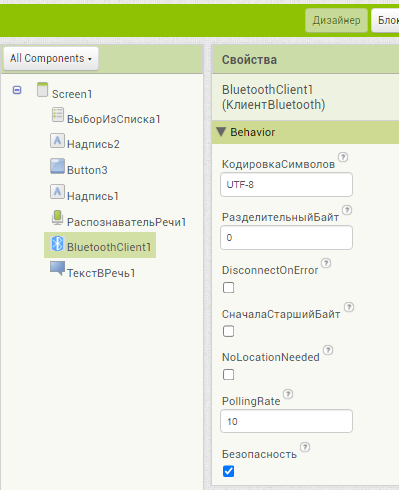Click the РазделительныйБайт input field
Image resolution: width=399 pixels, height=490 pixels.
click(x=286, y=238)
